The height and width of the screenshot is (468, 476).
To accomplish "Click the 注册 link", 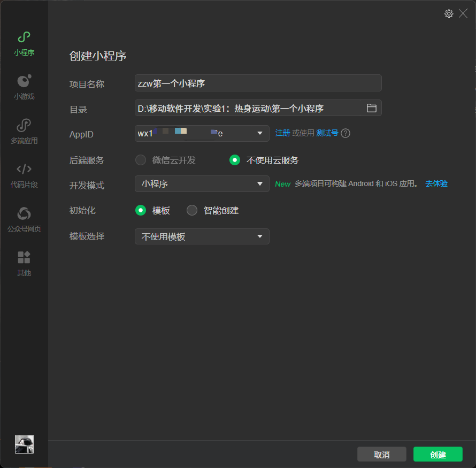I will (x=282, y=133).
